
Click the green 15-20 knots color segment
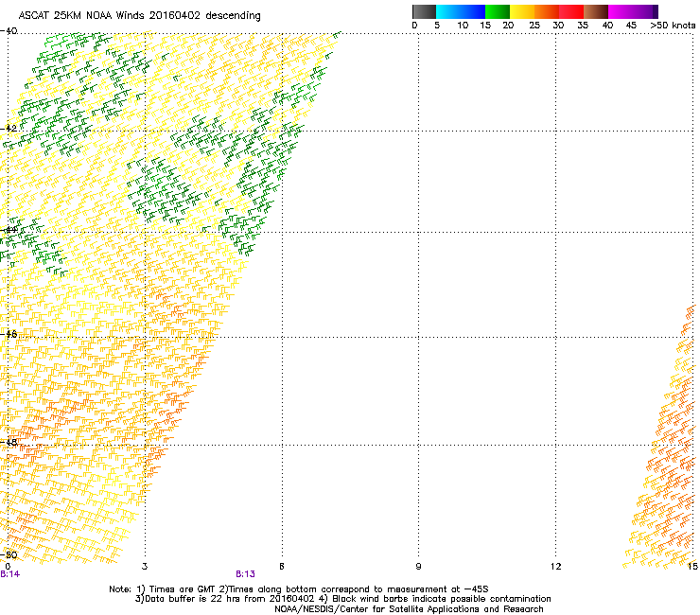coord(498,11)
